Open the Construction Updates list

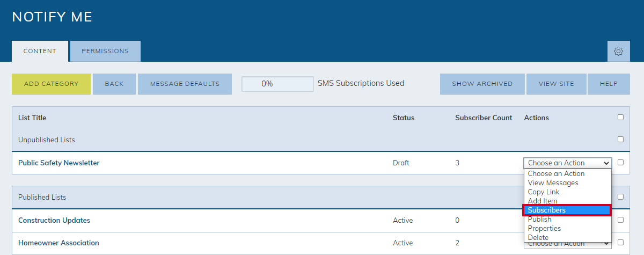[x=54, y=220]
